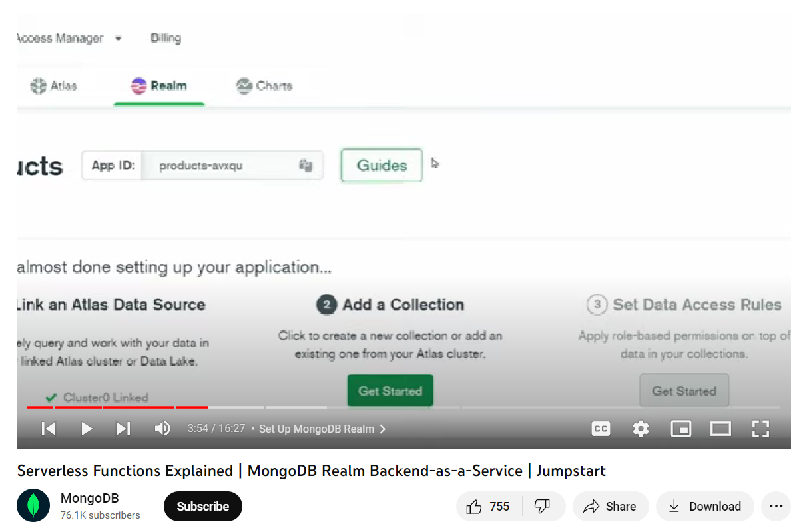Enter full screen mode

coord(760,429)
